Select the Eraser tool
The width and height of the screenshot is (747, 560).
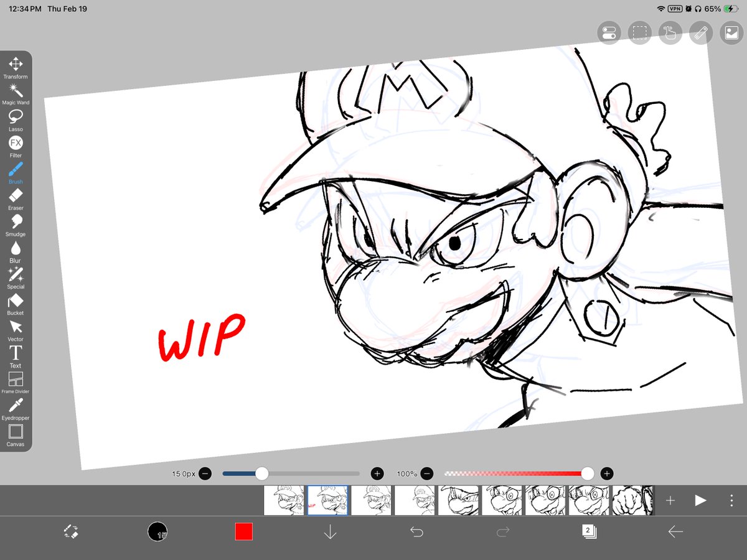(x=16, y=199)
